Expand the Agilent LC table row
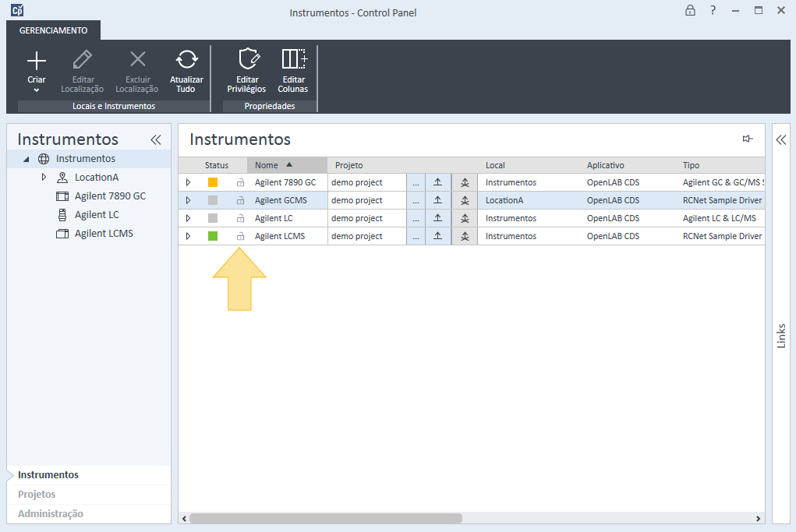 (x=188, y=218)
